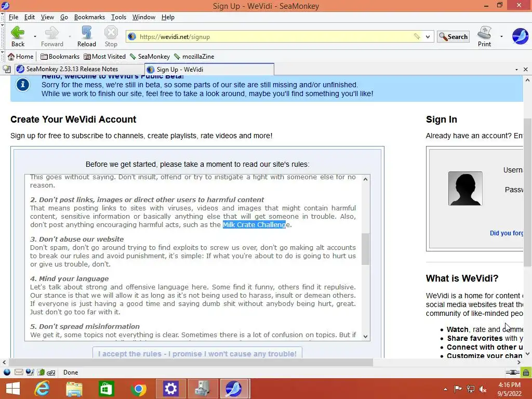Open Address Book from status bar icon
Viewport: 532px width, 399px height.
point(41,373)
